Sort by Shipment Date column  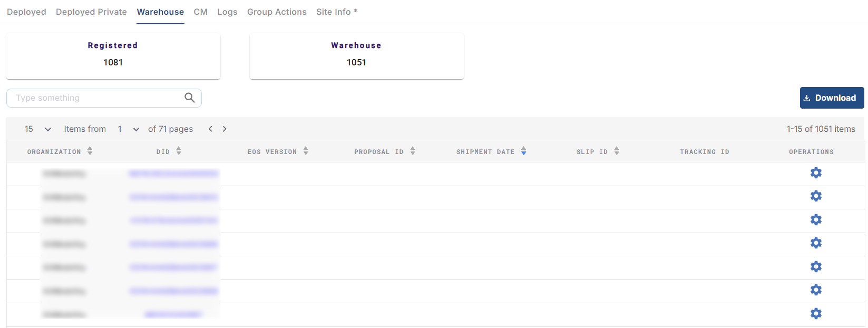(523, 151)
